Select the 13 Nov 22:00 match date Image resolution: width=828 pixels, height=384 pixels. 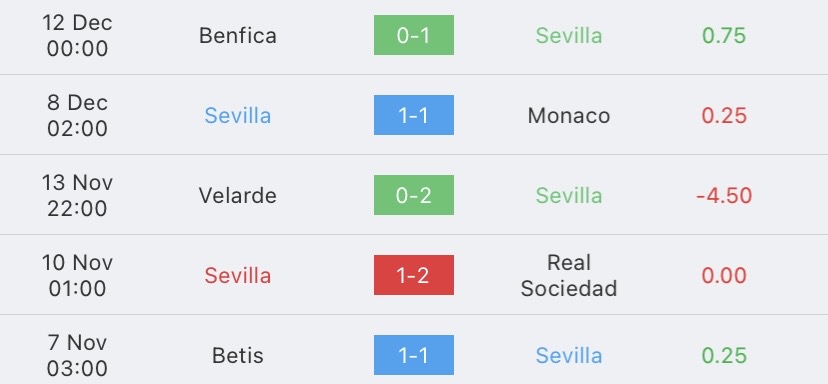pos(77,195)
